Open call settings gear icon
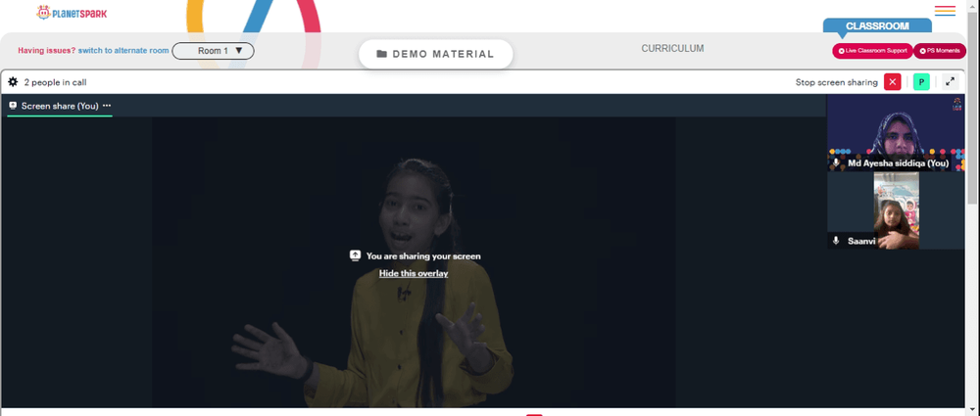This screenshot has width=980, height=416. tap(13, 82)
